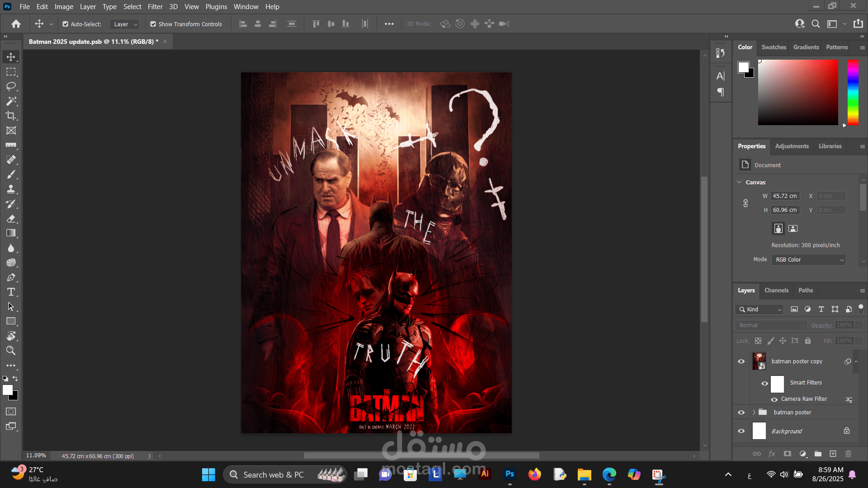Open the Auto-Select Layer dropdown
Image resolution: width=868 pixels, height=488 pixels.
pos(125,24)
